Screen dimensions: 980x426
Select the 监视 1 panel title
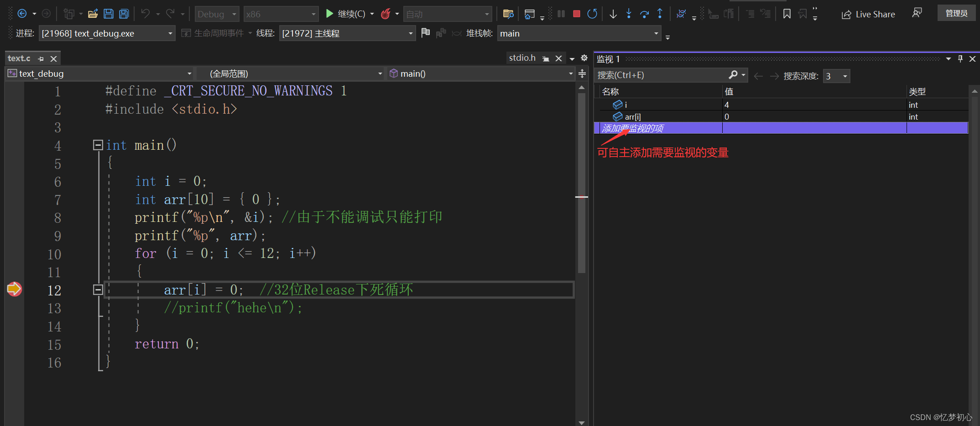608,59
